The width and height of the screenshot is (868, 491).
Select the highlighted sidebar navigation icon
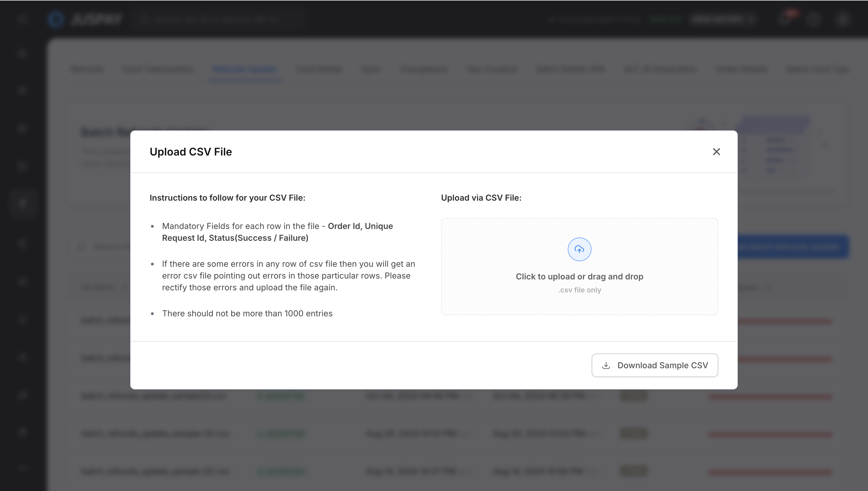click(22, 203)
